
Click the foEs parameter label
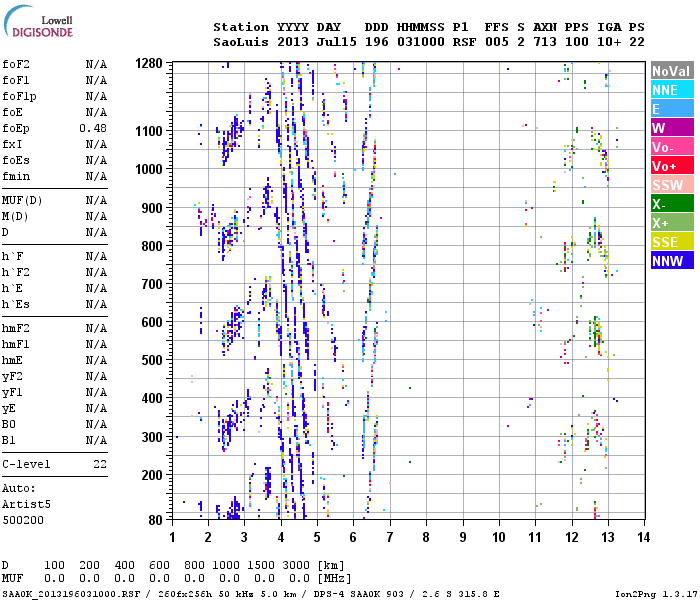pyautogui.click(x=16, y=161)
